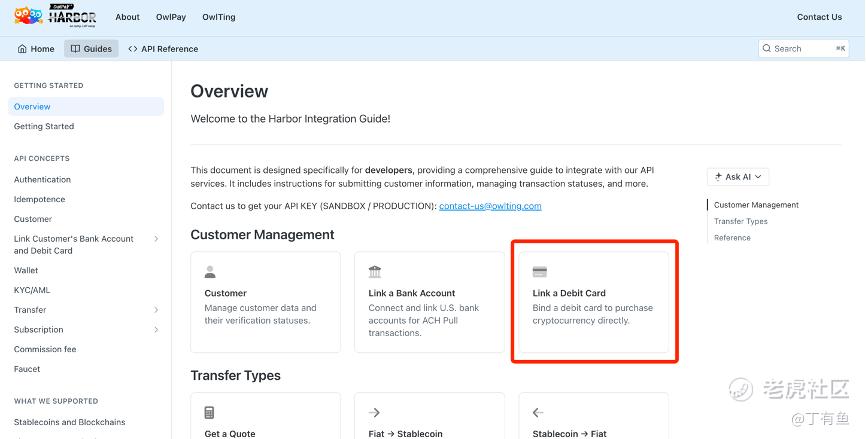Image resolution: width=866 pixels, height=439 pixels.
Task: Open KYC/AML in the sidebar
Action: [x=31, y=290]
